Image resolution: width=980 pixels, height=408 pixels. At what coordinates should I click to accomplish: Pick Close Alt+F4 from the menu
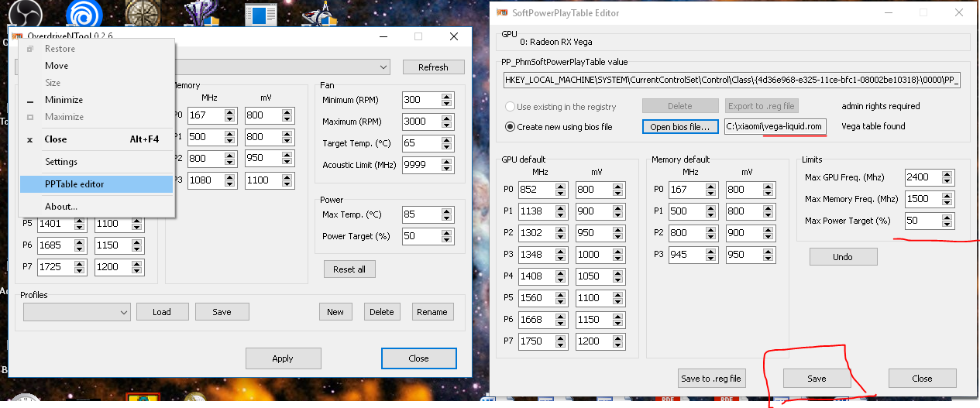[x=96, y=139]
